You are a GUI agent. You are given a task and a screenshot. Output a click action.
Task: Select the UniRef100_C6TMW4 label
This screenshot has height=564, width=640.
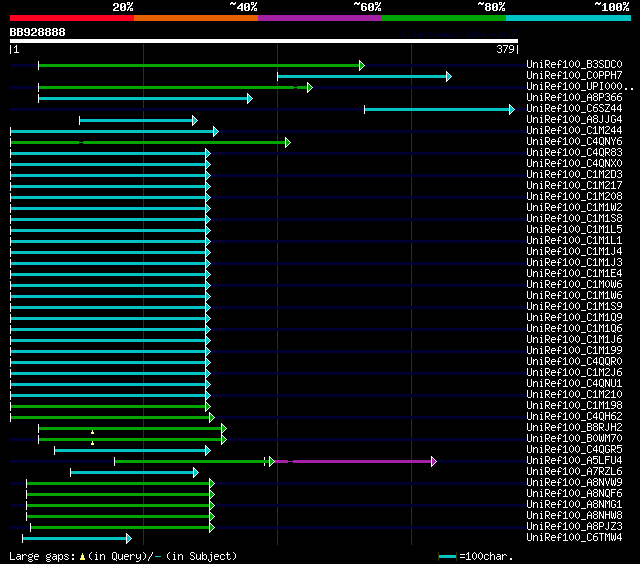574,538
